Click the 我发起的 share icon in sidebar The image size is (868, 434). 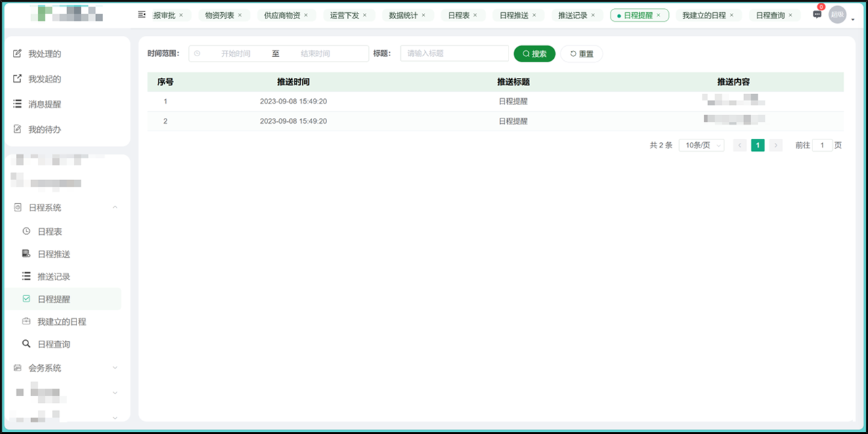click(x=18, y=79)
